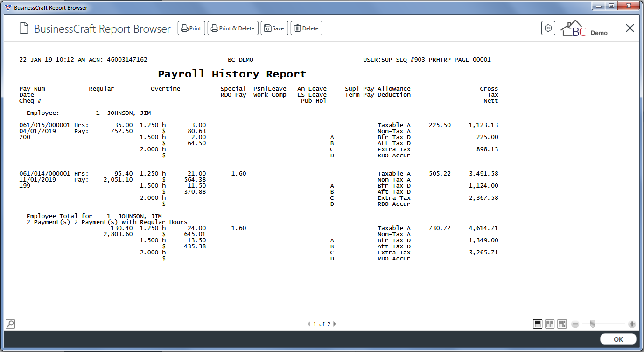
Task: Maximize the Report Browser window
Action: point(611,6)
